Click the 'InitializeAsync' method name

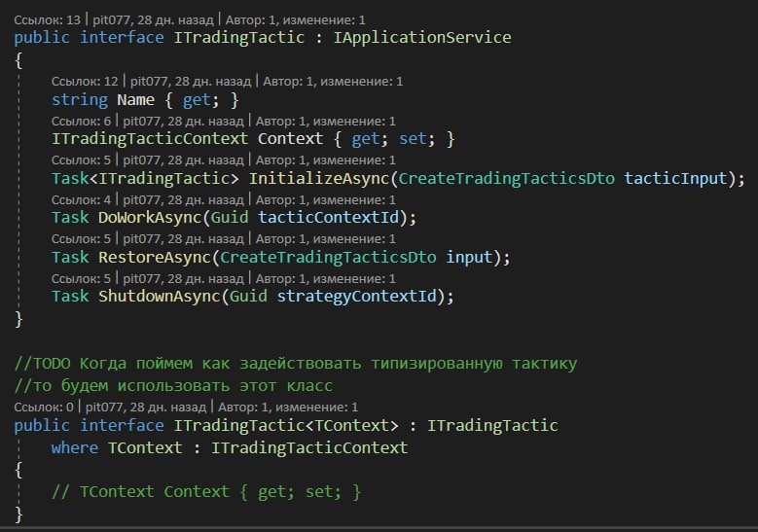(x=318, y=179)
